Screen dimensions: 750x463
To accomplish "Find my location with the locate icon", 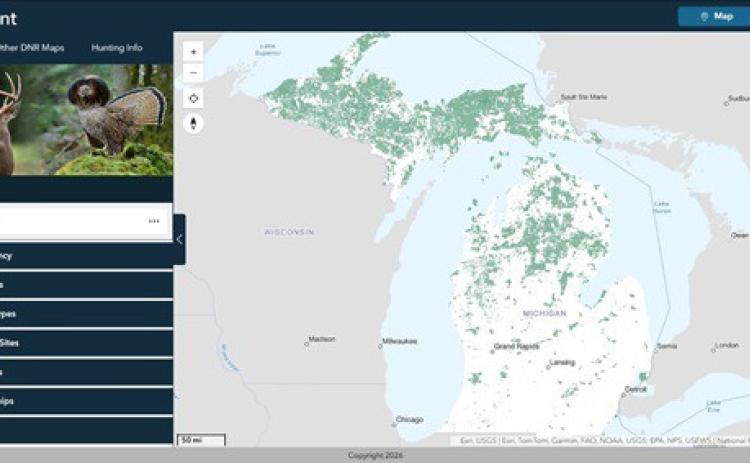I will coord(193,98).
